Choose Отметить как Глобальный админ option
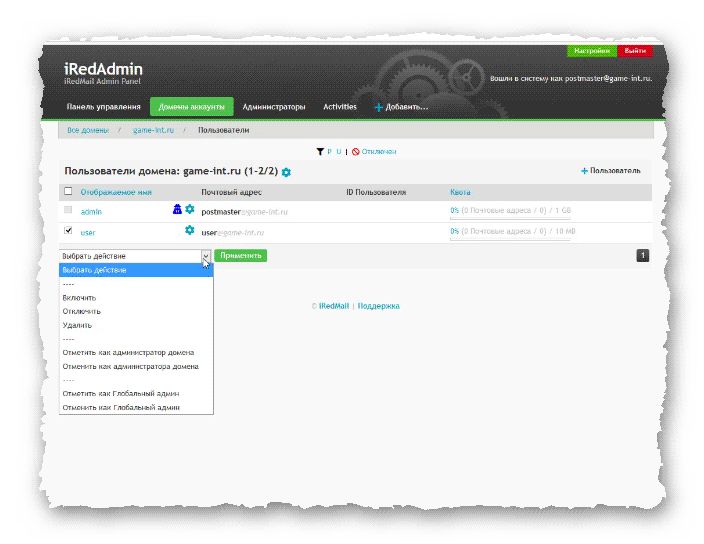 pyautogui.click(x=120, y=394)
